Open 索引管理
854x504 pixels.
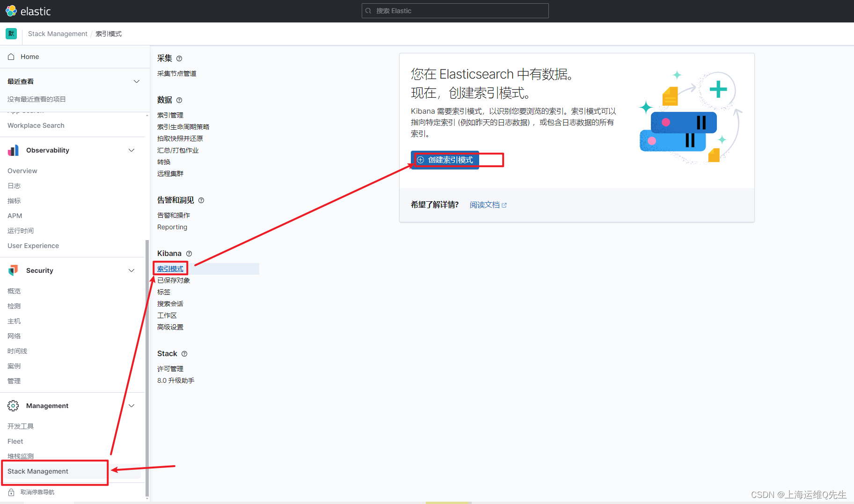point(170,115)
